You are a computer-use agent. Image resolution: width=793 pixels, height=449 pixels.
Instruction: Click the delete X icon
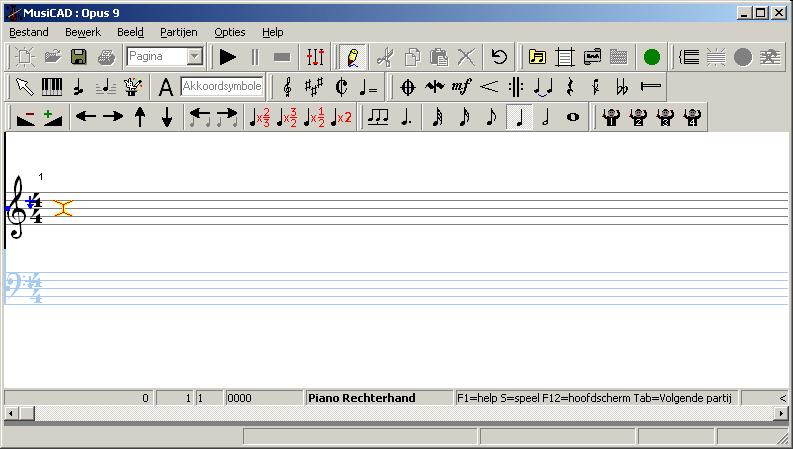click(x=466, y=57)
